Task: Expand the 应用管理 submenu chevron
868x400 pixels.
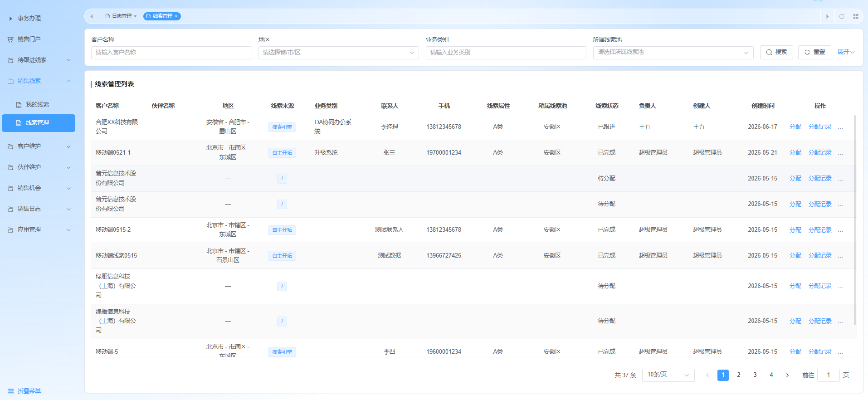Action: [x=68, y=230]
